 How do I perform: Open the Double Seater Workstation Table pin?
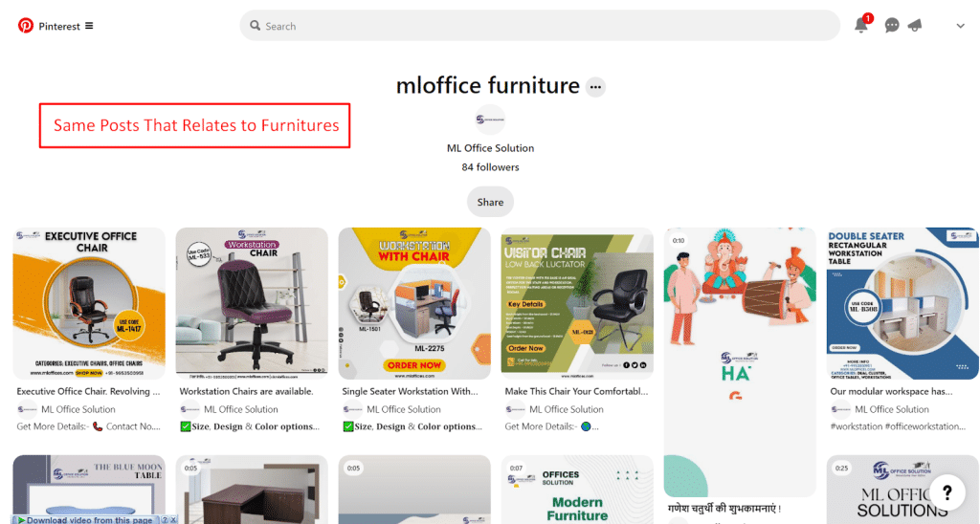(x=902, y=303)
